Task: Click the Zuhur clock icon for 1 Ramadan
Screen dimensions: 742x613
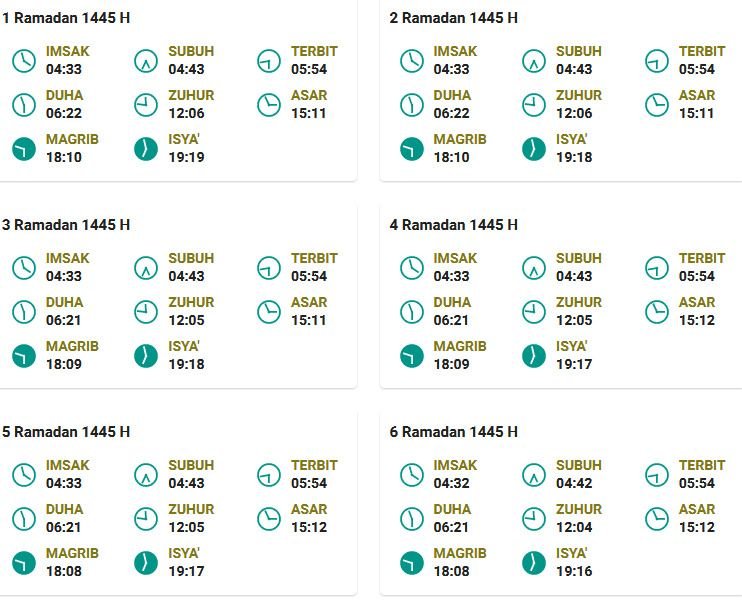Action: pyautogui.click(x=146, y=104)
